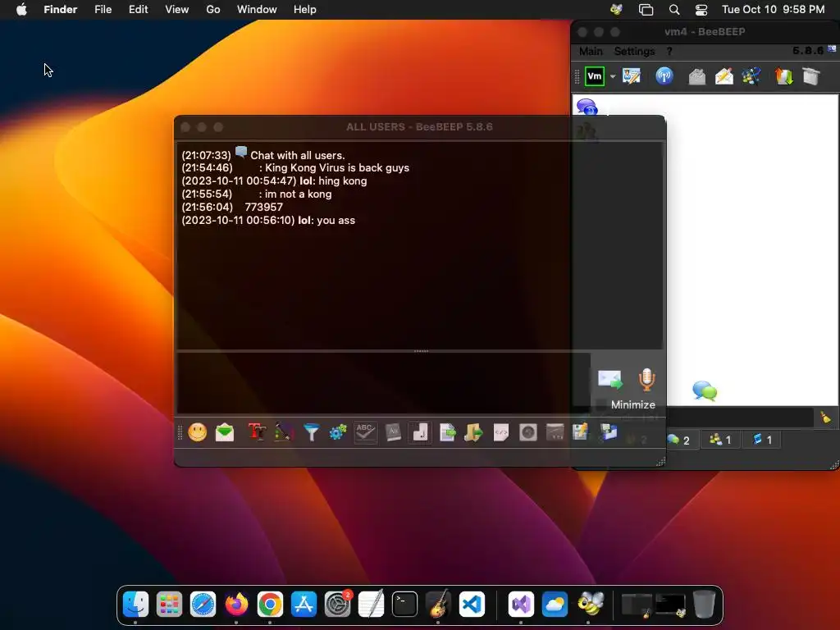Click the blue chat bubble item in vm4 list

pyautogui.click(x=587, y=107)
